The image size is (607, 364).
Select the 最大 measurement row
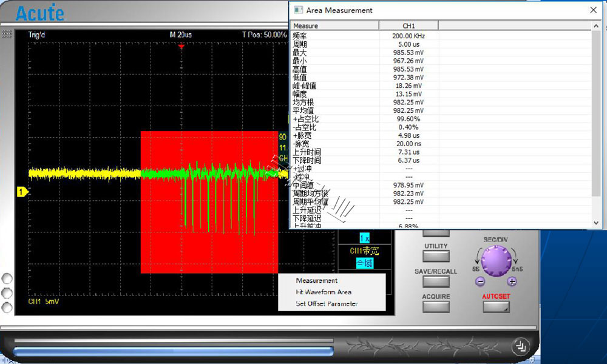click(441, 53)
